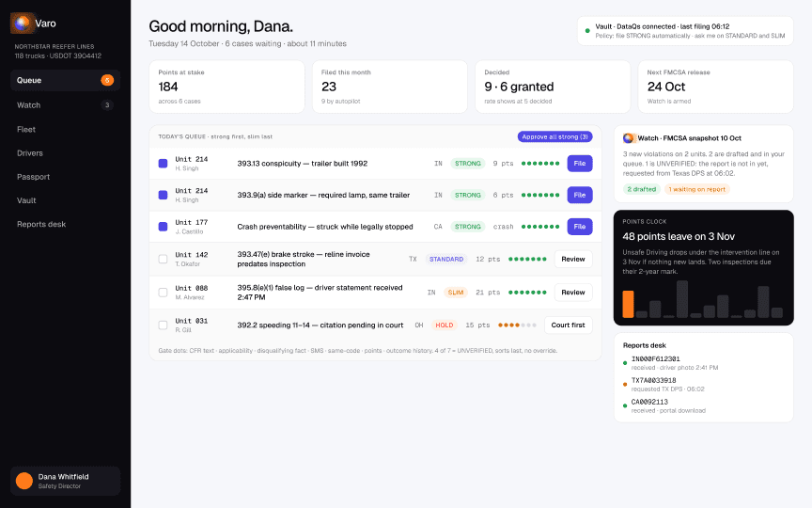Screen dimensions: 812x508
Task: Open Vault from the sidebar
Action: [65, 200]
